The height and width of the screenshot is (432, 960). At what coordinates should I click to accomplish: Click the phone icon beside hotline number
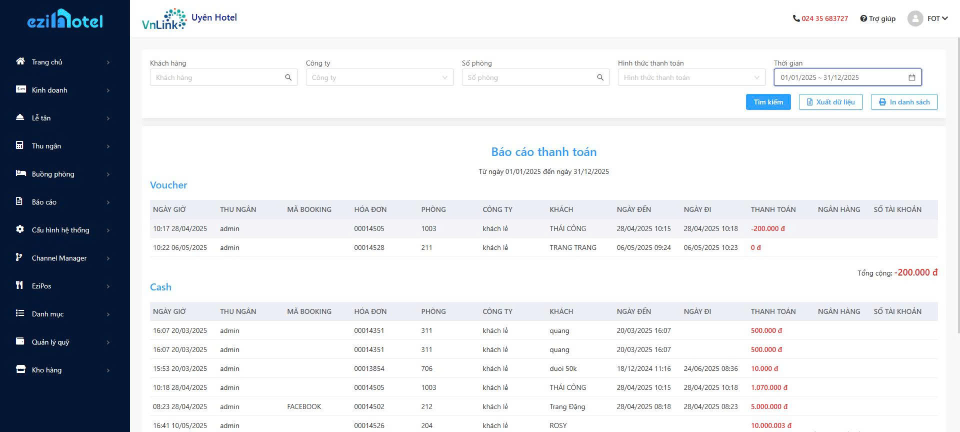pyautogui.click(x=796, y=19)
